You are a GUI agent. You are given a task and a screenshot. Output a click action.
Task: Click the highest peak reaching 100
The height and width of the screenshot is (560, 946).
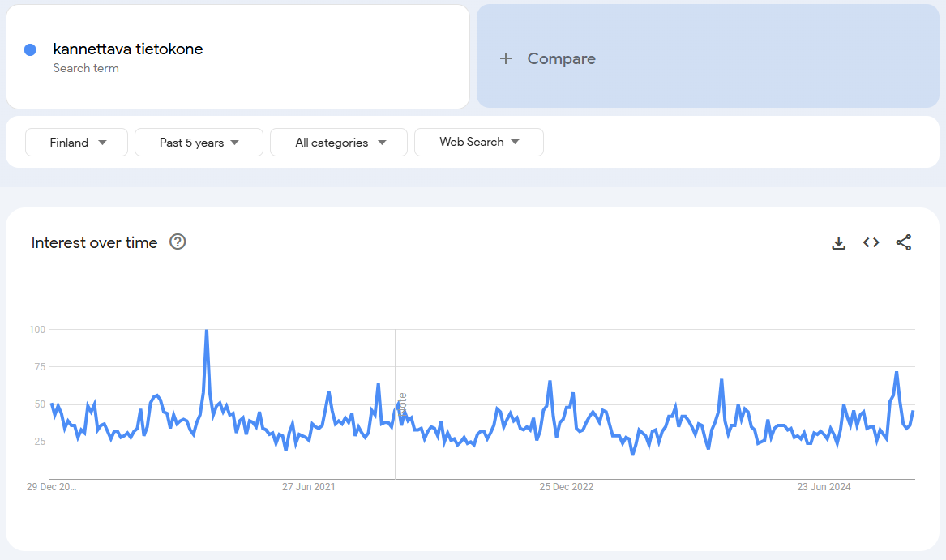tap(207, 331)
